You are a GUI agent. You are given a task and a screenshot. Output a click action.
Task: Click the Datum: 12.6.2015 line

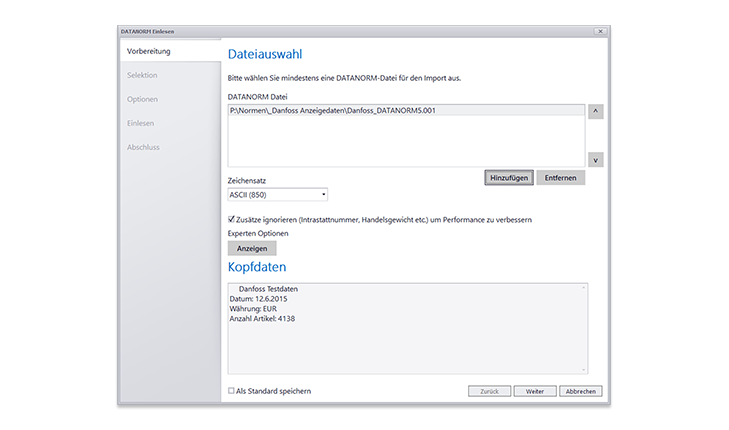click(x=258, y=299)
